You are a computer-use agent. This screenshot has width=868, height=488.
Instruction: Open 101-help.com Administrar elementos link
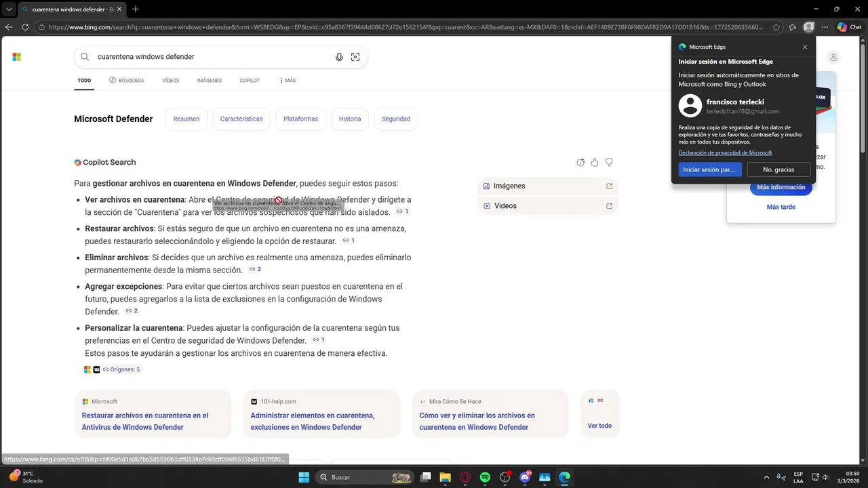pos(321,414)
